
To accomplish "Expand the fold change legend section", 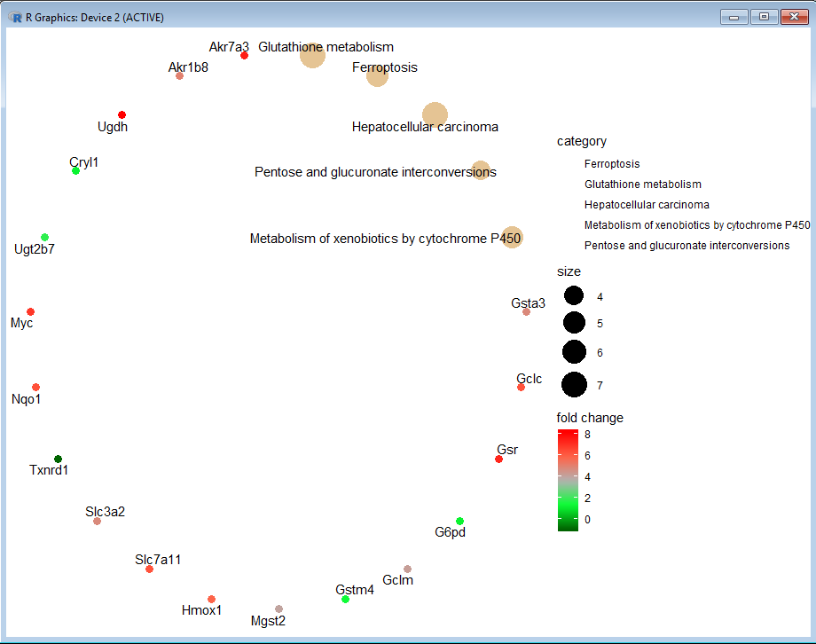I will pos(590,417).
